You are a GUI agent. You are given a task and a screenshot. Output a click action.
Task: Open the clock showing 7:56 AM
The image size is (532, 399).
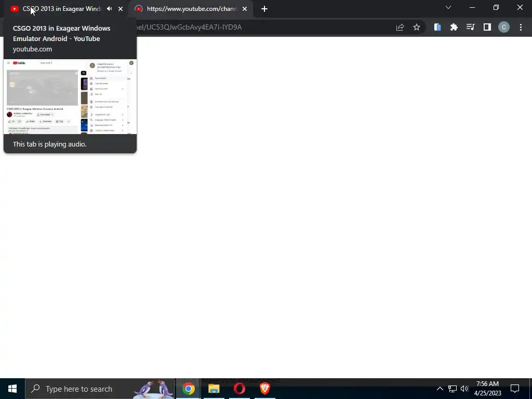click(487, 389)
